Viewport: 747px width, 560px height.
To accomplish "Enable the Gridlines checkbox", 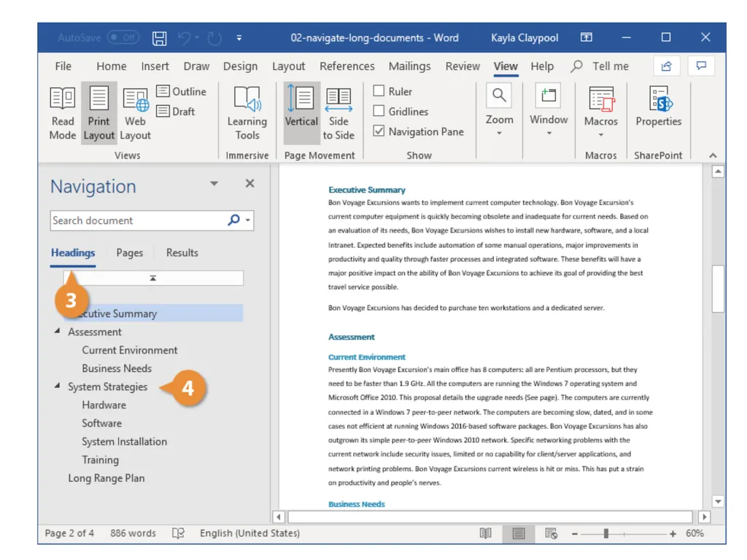I will point(379,111).
